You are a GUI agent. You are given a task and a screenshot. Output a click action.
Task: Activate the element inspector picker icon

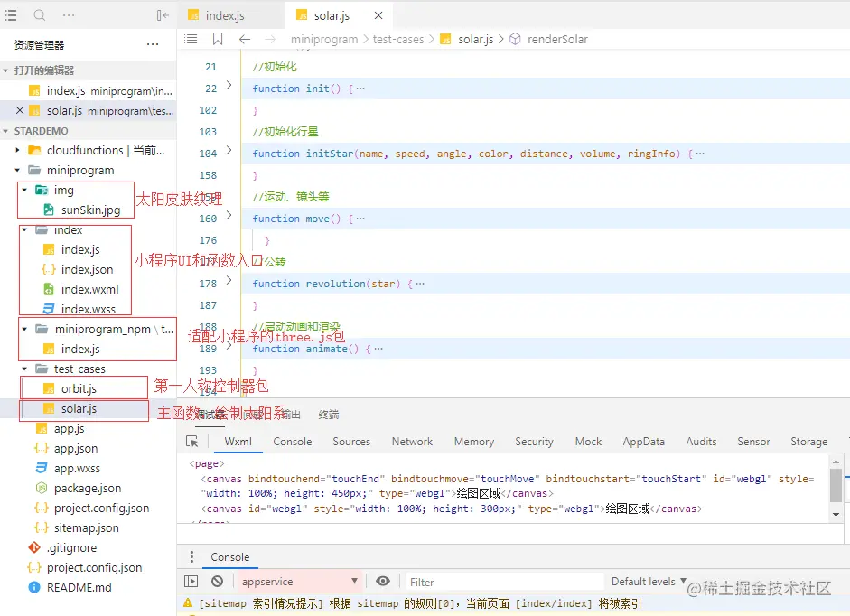(192, 442)
